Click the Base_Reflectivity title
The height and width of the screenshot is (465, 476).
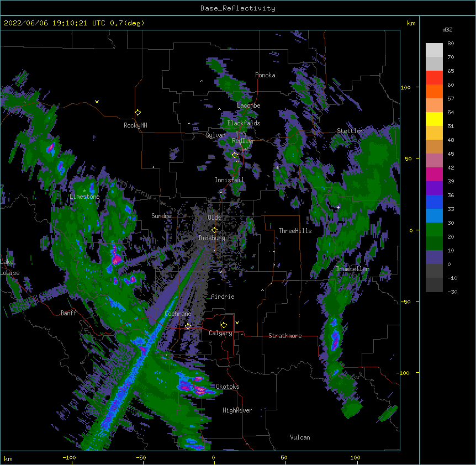click(238, 8)
